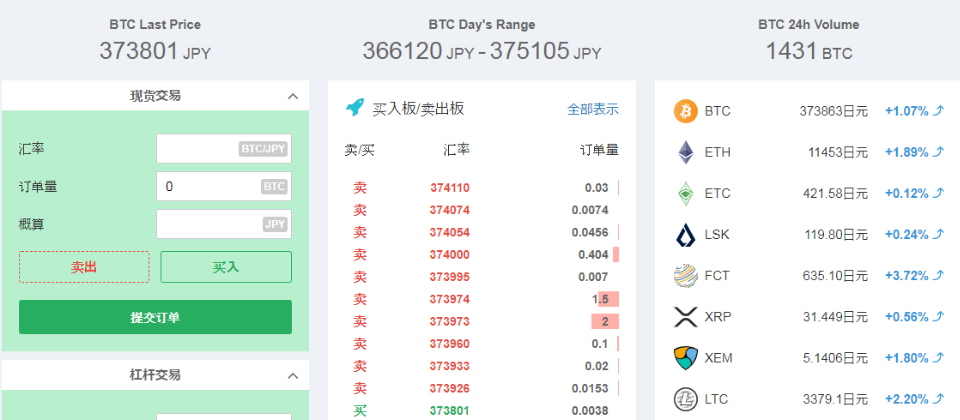The image size is (960, 420).
Task: Click the LTC price 3379.1日元
Action: tap(835, 399)
